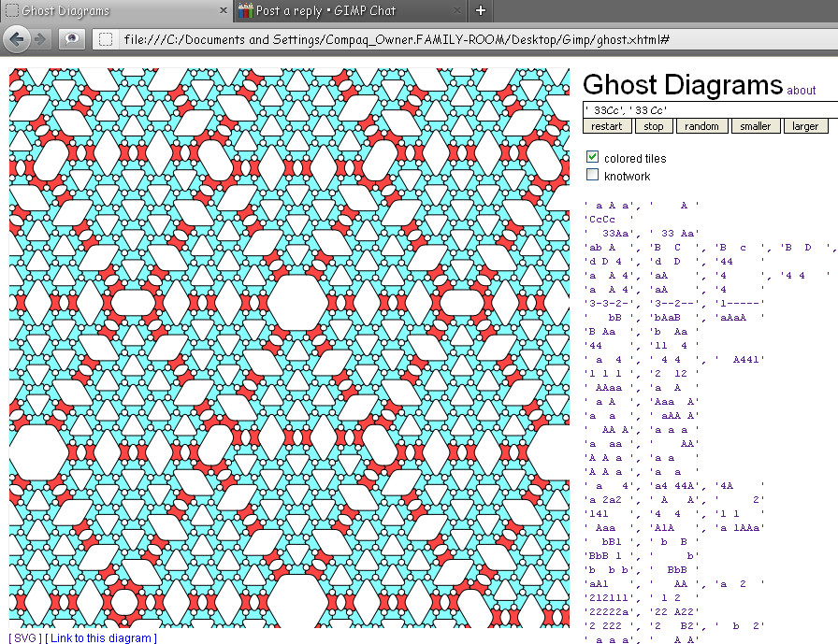Uncheck the colored tiles checkbox
Image resolution: width=838 pixels, height=644 pixels.
tap(592, 157)
